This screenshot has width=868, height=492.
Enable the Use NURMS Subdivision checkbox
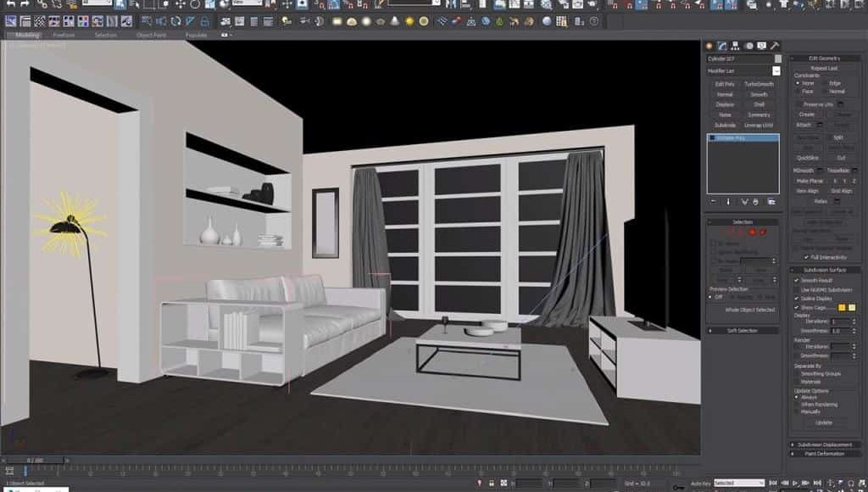click(796, 289)
